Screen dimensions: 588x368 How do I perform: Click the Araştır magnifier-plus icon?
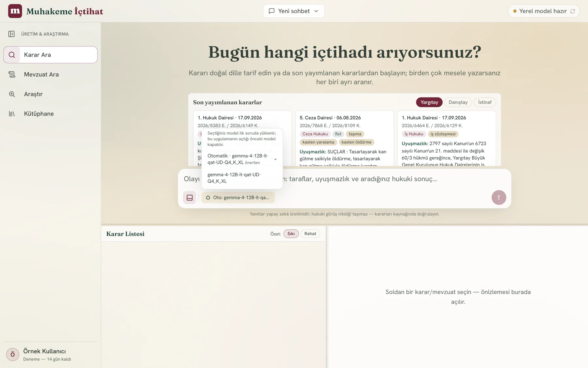(x=12, y=94)
